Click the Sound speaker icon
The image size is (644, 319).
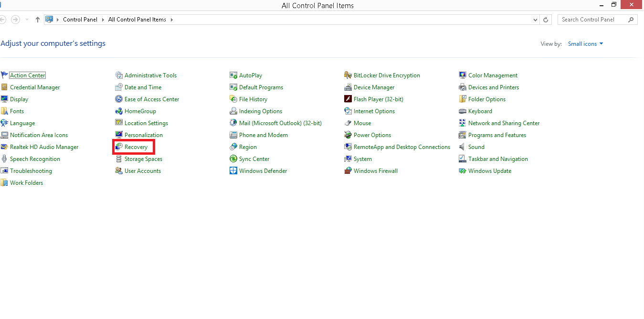coord(463,147)
